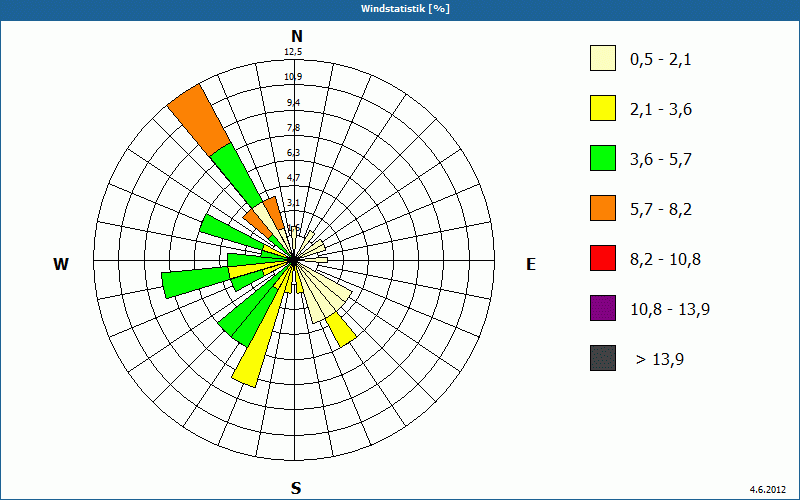Click the 3,1 ring scale label
The width and height of the screenshot is (800, 500).
coord(293,203)
